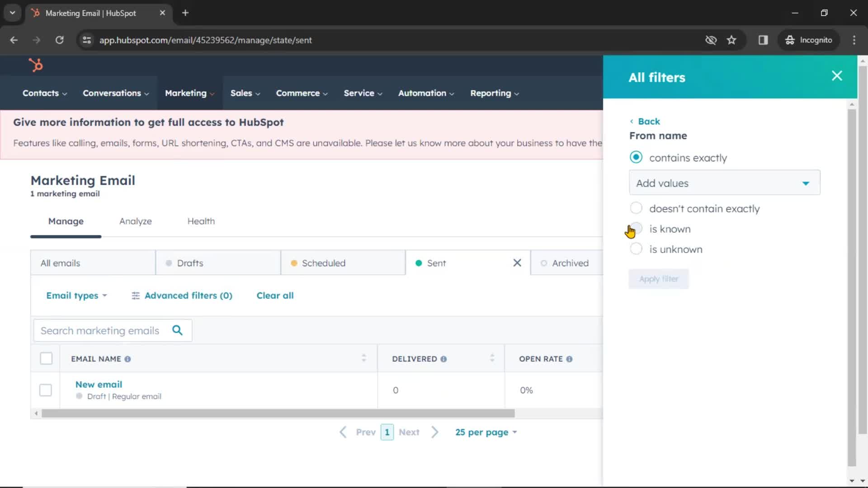868x488 pixels.
Task: Expand the Reporting menu
Action: click(495, 93)
